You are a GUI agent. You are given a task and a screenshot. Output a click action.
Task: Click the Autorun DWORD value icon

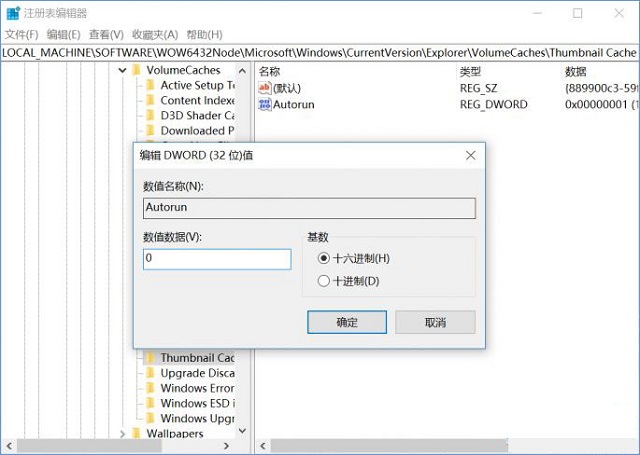[x=264, y=104]
